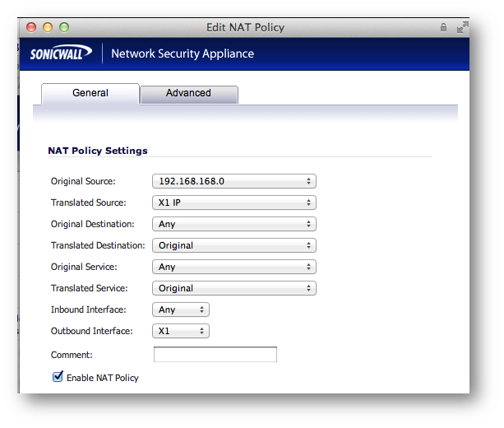504x428 pixels.
Task: Open the Original Service dropdown
Action: 234,267
